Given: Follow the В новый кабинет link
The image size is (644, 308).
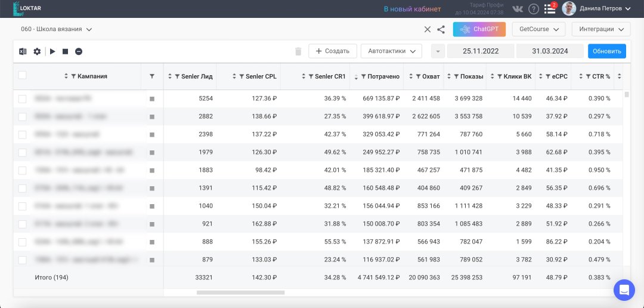Looking at the screenshot, I should 412,9.
